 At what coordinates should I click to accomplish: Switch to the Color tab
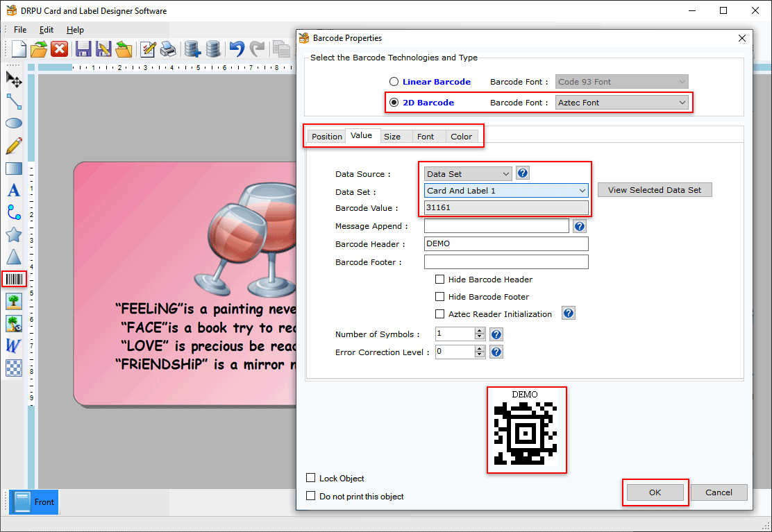pos(462,137)
